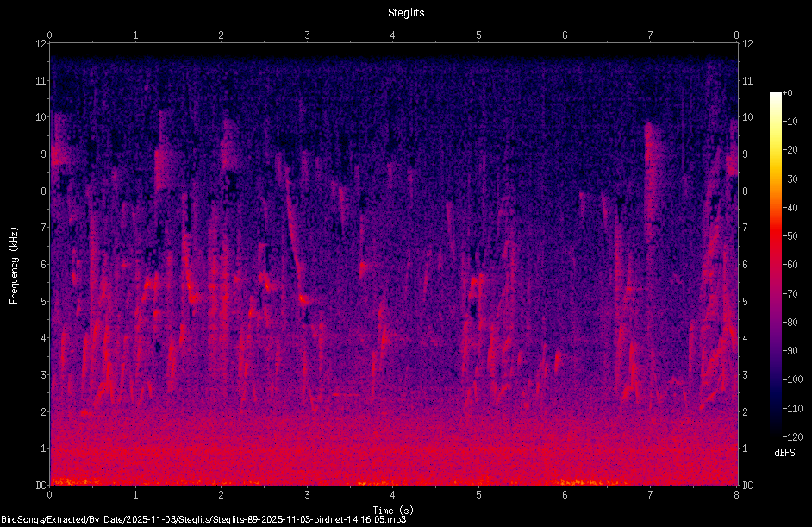Viewport: 812px width, 527px height.
Task: Click the +0 label on color scale
Action: click(788, 93)
